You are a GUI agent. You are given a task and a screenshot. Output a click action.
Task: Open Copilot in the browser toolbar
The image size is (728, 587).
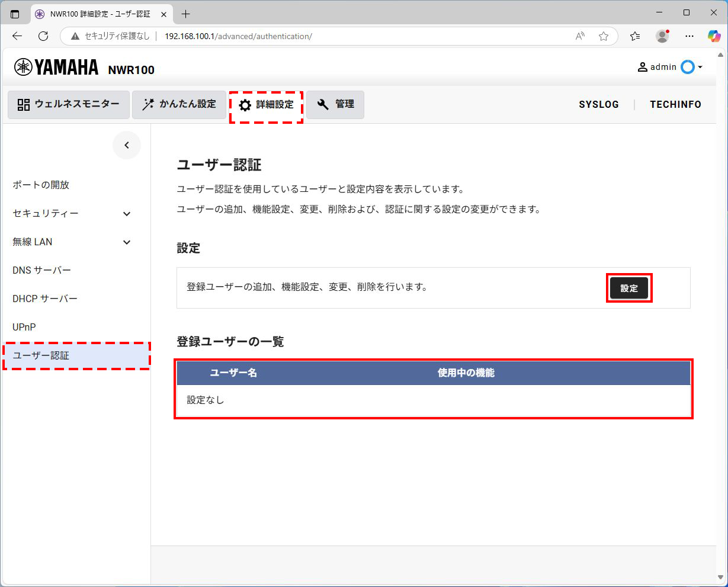[714, 36]
